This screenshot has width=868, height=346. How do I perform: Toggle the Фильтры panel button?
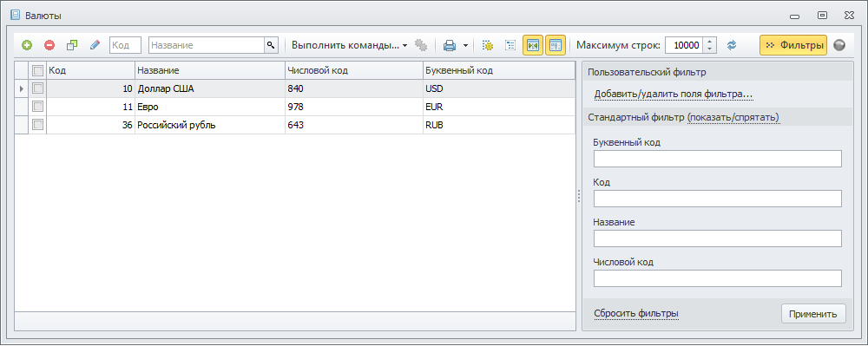click(x=793, y=45)
